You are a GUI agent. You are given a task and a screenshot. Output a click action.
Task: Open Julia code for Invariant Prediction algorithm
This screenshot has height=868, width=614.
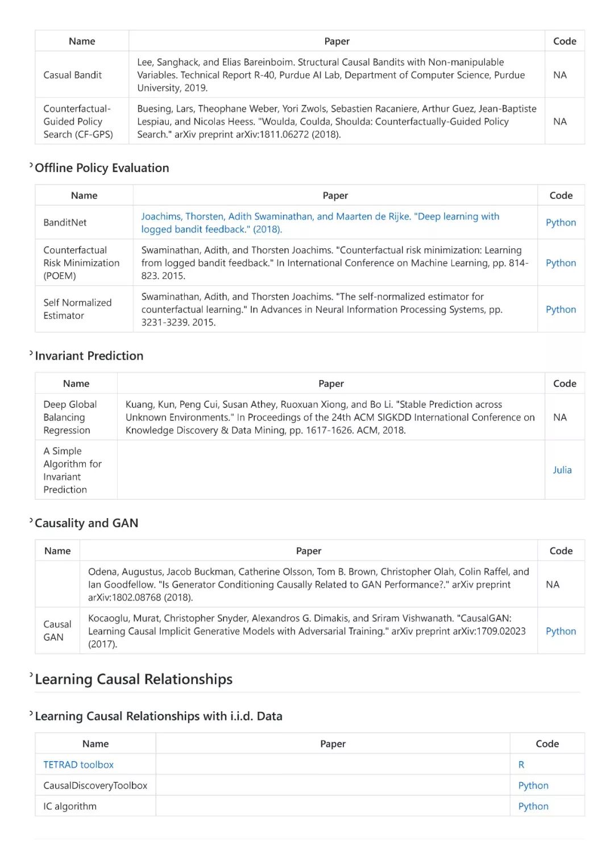click(562, 470)
